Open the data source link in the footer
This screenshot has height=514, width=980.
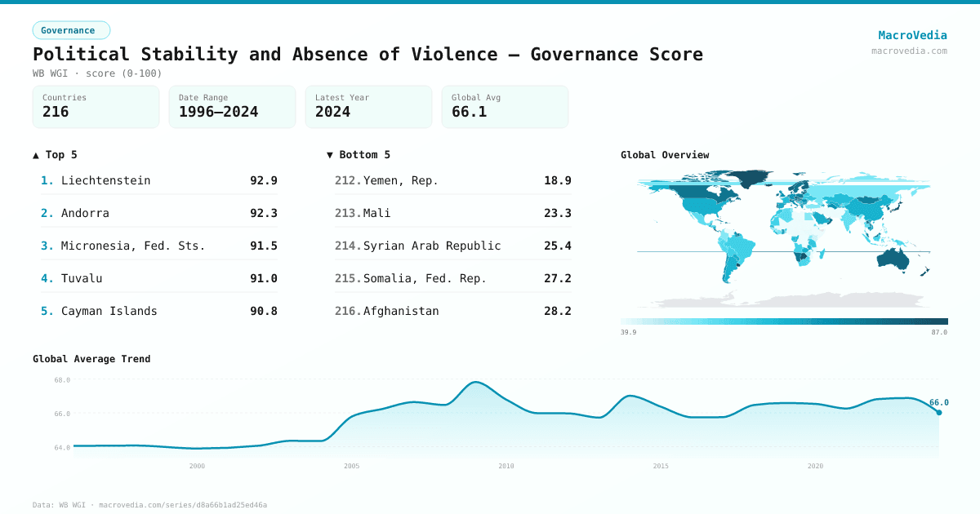[x=149, y=505]
